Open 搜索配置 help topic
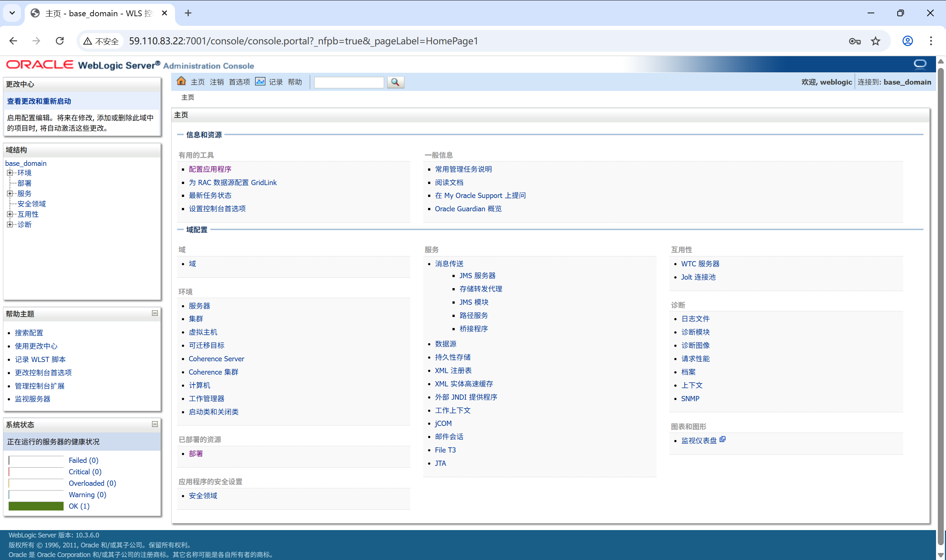 (29, 333)
